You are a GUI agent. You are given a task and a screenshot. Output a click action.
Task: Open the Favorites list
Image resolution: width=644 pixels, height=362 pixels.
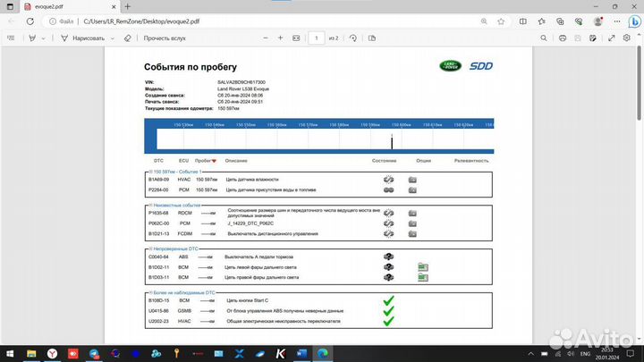[542, 21]
